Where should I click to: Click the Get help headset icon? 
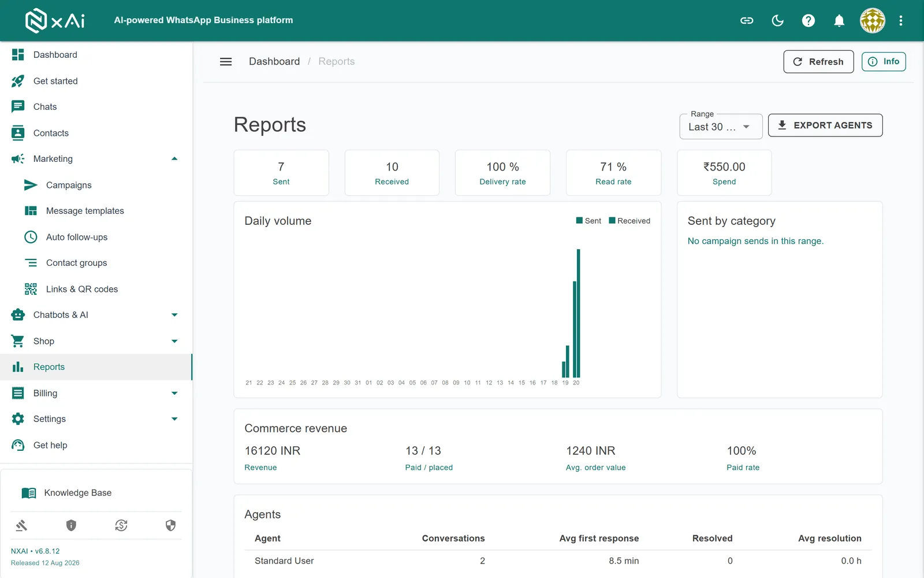coord(18,445)
